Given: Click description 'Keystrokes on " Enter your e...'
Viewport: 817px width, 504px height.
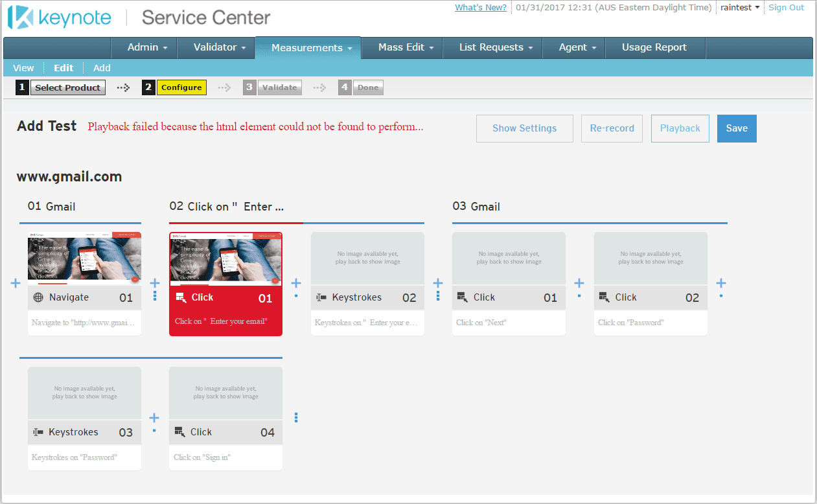Looking at the screenshot, I should [367, 322].
